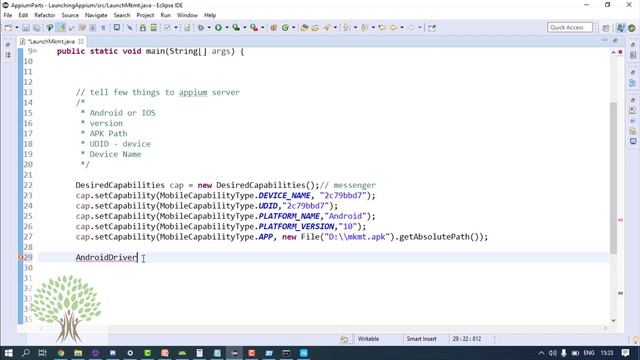Open the New wizard dropdown arrow

[17, 28]
